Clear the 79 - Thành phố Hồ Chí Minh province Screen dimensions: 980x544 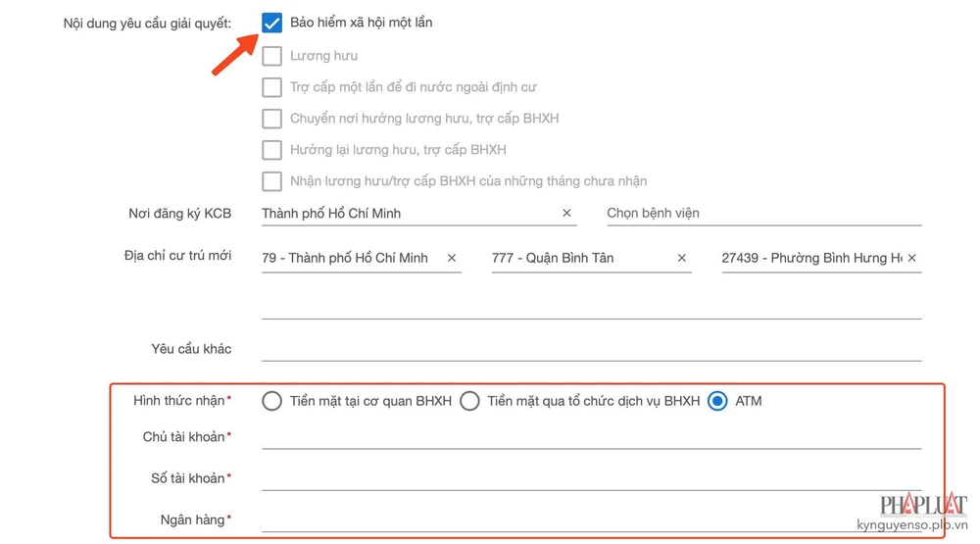[x=452, y=258]
